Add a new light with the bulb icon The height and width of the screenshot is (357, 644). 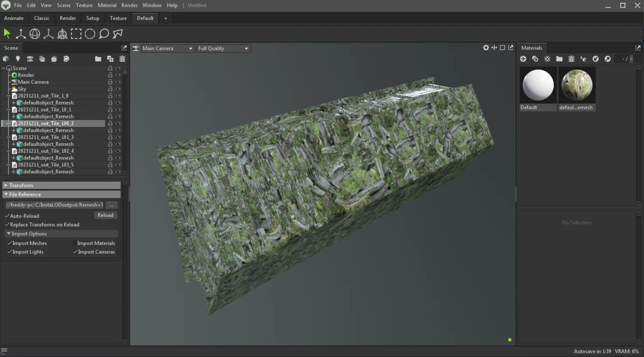18,59
